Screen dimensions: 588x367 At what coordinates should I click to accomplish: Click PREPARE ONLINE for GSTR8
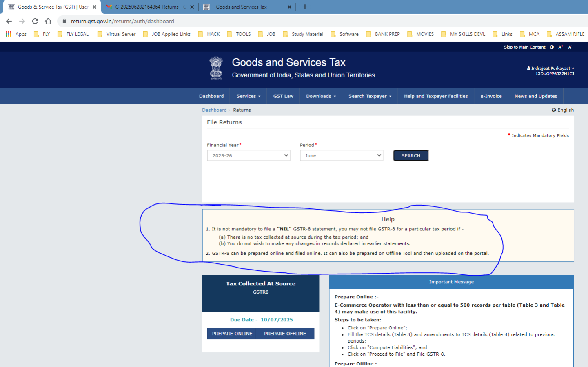coord(232,334)
